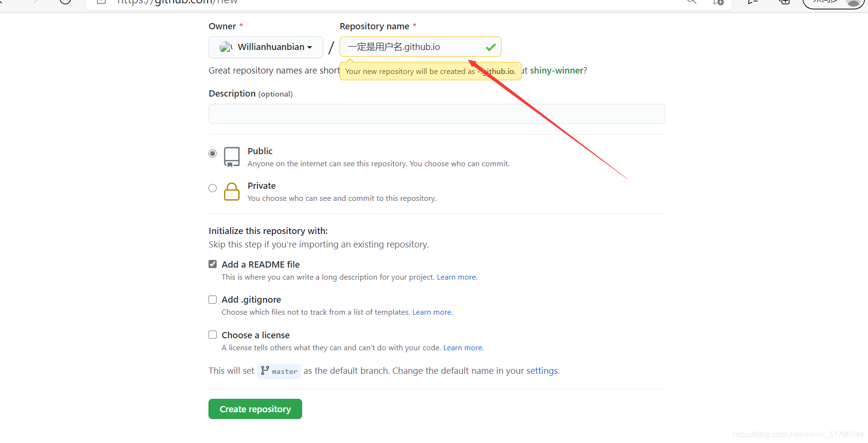This screenshot has width=868, height=443.
Task: Open Learn more link for license
Action: (463, 348)
